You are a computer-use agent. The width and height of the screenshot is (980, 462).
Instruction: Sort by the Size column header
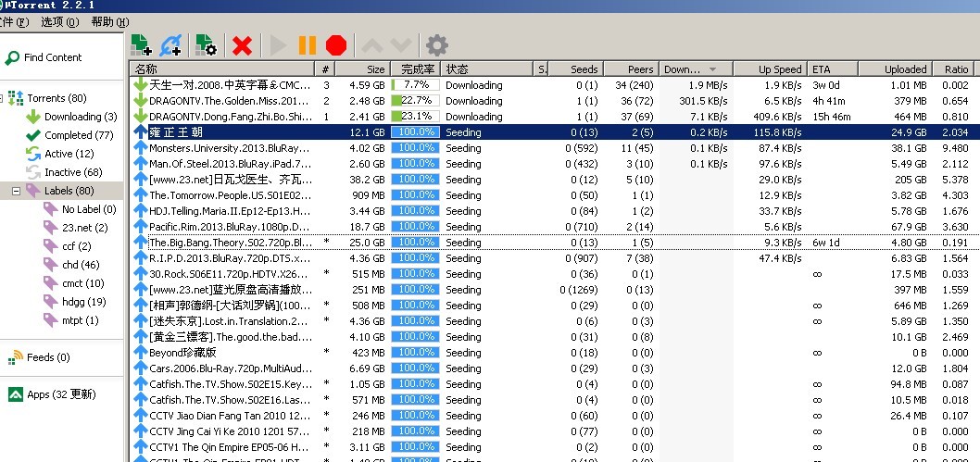point(362,69)
